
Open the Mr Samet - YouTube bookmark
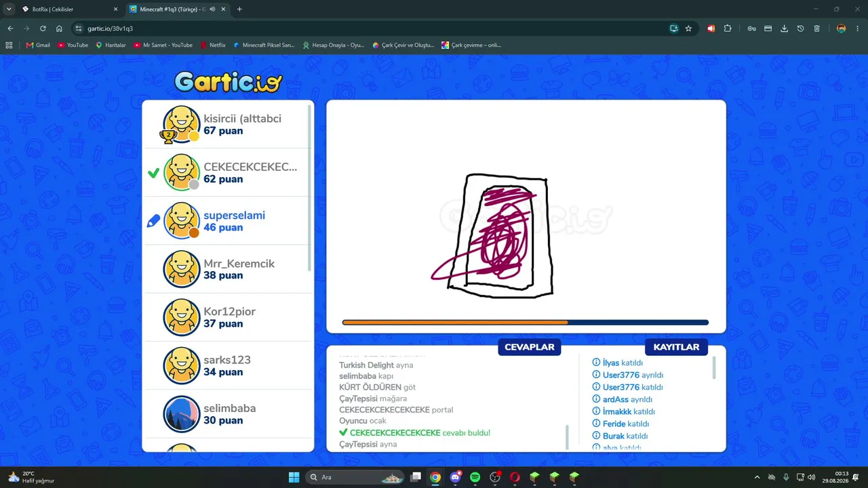[163, 45]
